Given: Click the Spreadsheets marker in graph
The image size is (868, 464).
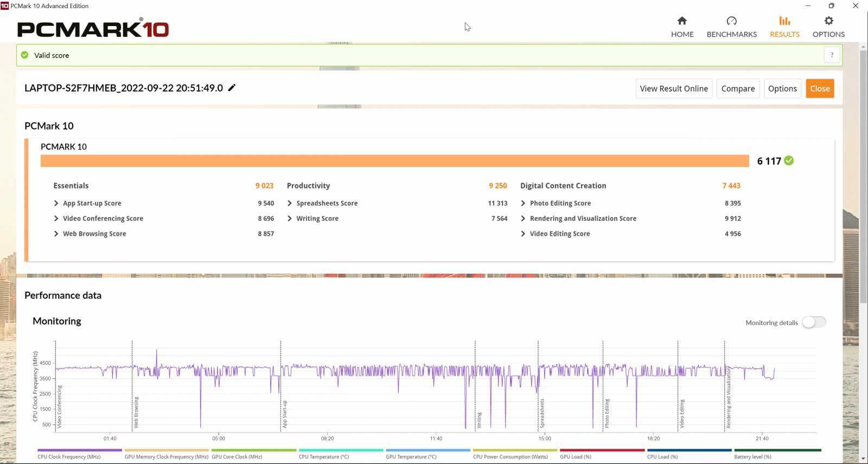Looking at the screenshot, I should click(x=542, y=413).
